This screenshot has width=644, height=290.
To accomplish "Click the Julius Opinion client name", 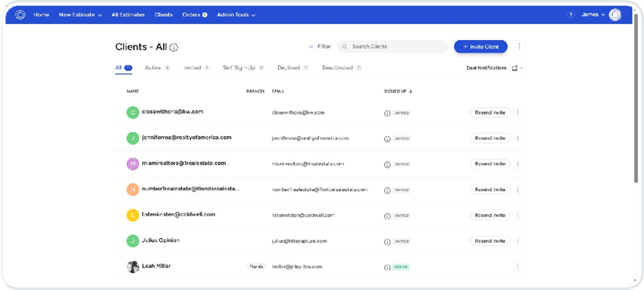I will tap(161, 240).
